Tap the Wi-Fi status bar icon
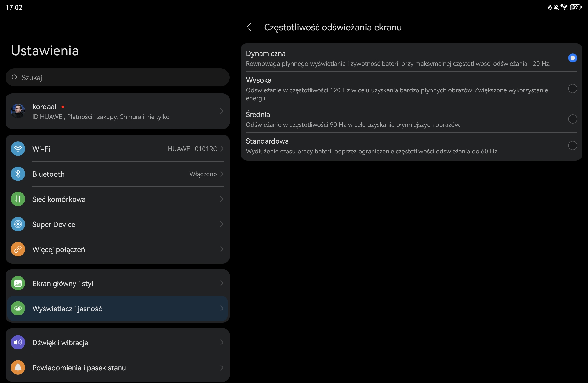The width and height of the screenshot is (588, 383). coord(564,7)
